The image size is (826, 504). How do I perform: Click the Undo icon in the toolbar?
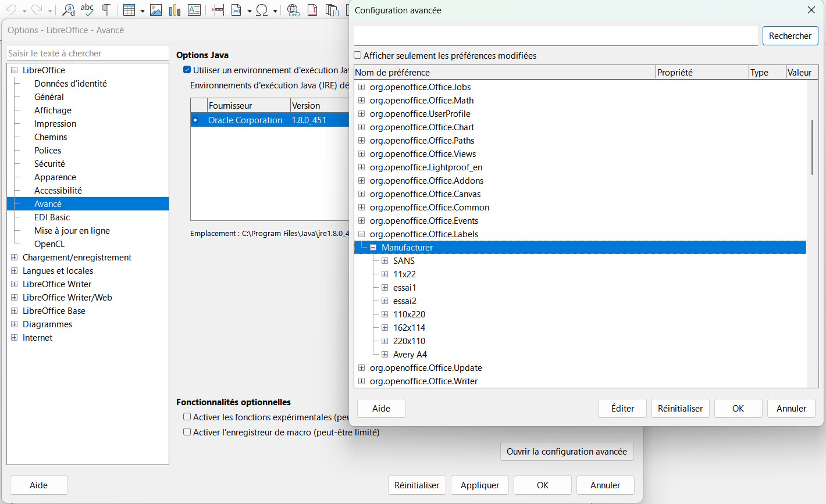coord(10,10)
